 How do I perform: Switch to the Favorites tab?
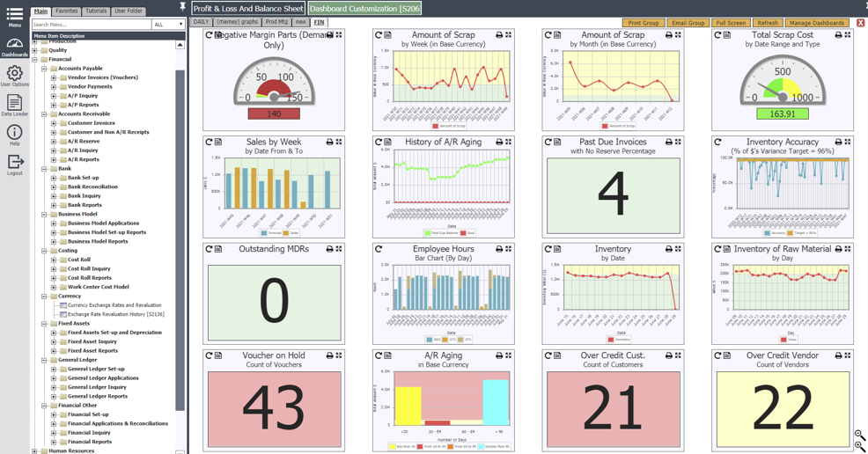(x=67, y=11)
